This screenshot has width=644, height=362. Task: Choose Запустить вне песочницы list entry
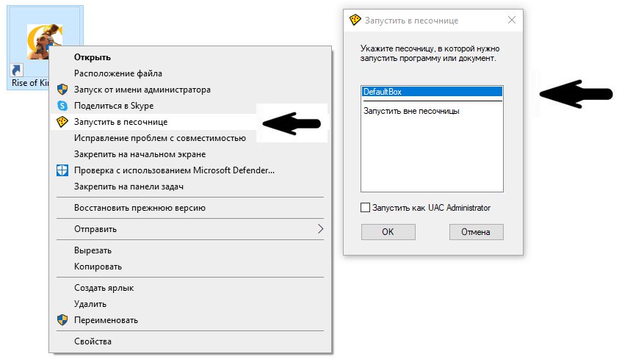[411, 111]
